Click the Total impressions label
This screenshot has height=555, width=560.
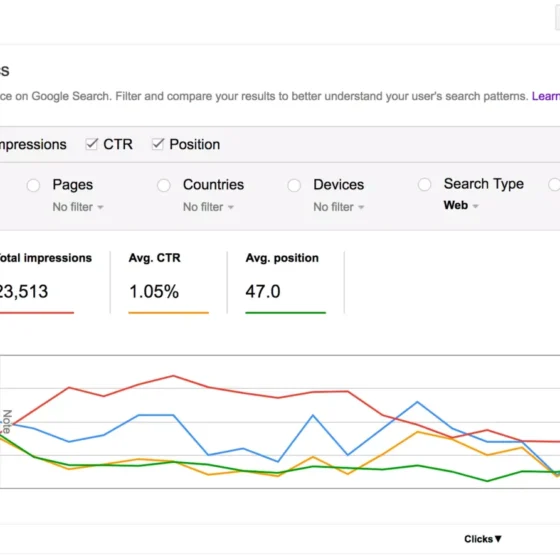(45, 258)
